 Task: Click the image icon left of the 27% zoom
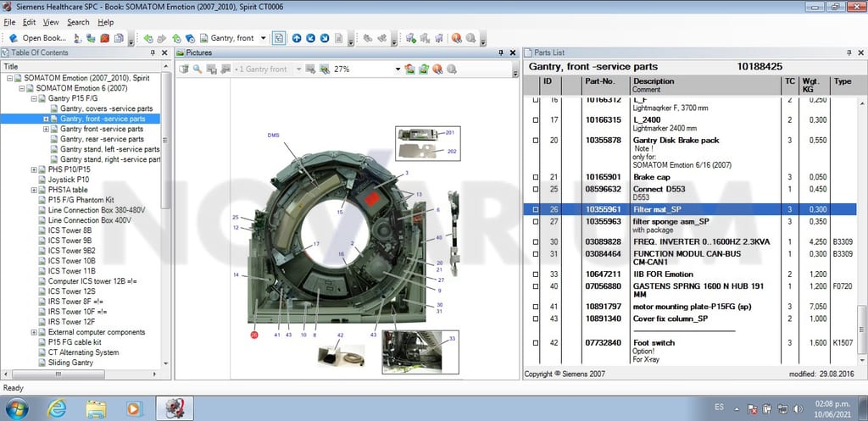325,69
